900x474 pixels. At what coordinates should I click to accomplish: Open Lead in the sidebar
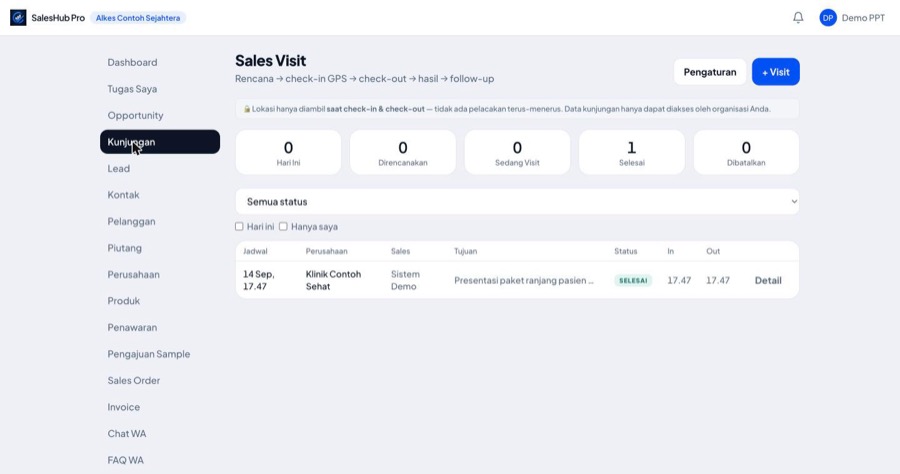[x=119, y=168]
